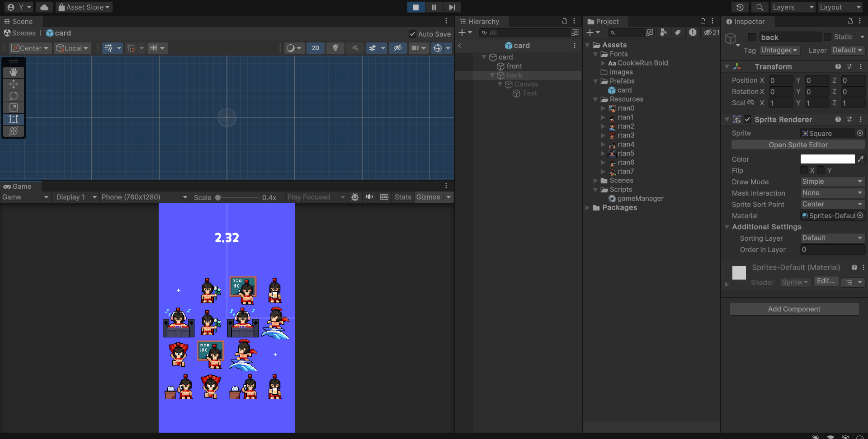Screen dimensions: 868x439
Task: Select the Transform tool in Scene toolbar
Action: [x=14, y=131]
